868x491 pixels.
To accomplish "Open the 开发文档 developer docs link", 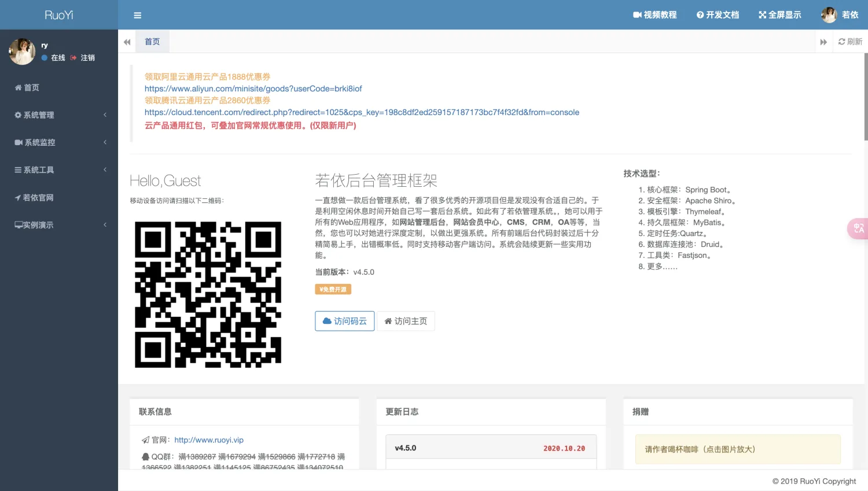I will point(718,15).
